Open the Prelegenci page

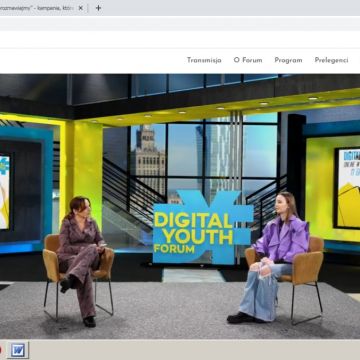(331, 60)
